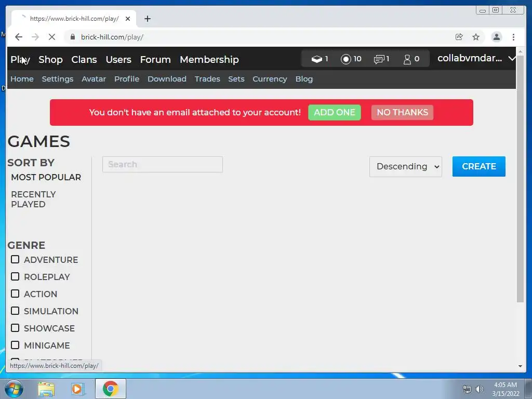532x399 pixels.
Task: Check the Showcase genre checkbox
Action: [x=15, y=328]
